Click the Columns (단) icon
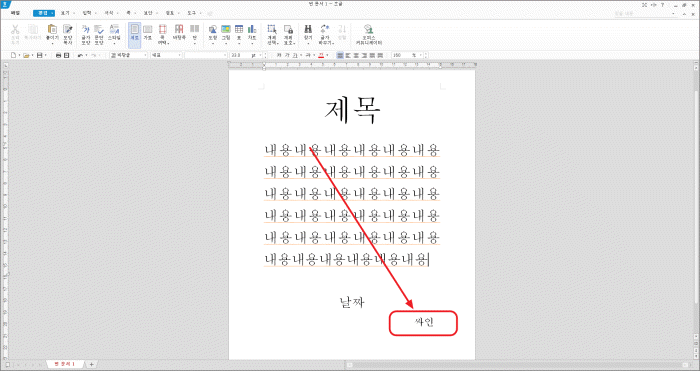 194,29
